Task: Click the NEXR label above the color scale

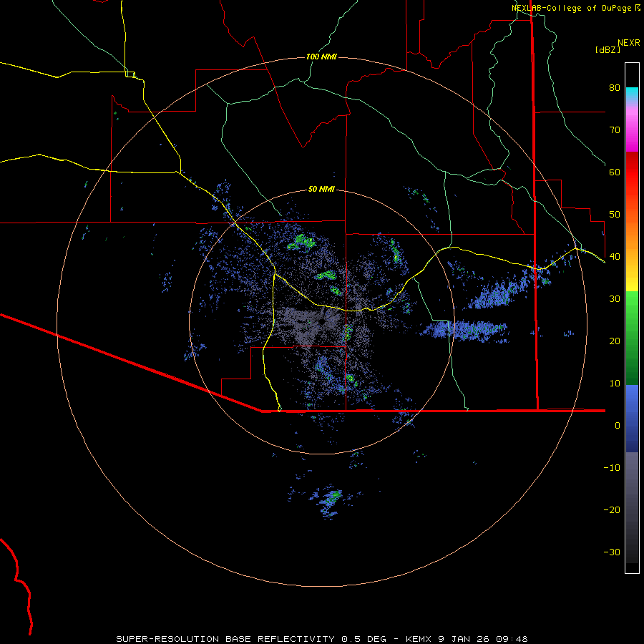Action: 628,43
